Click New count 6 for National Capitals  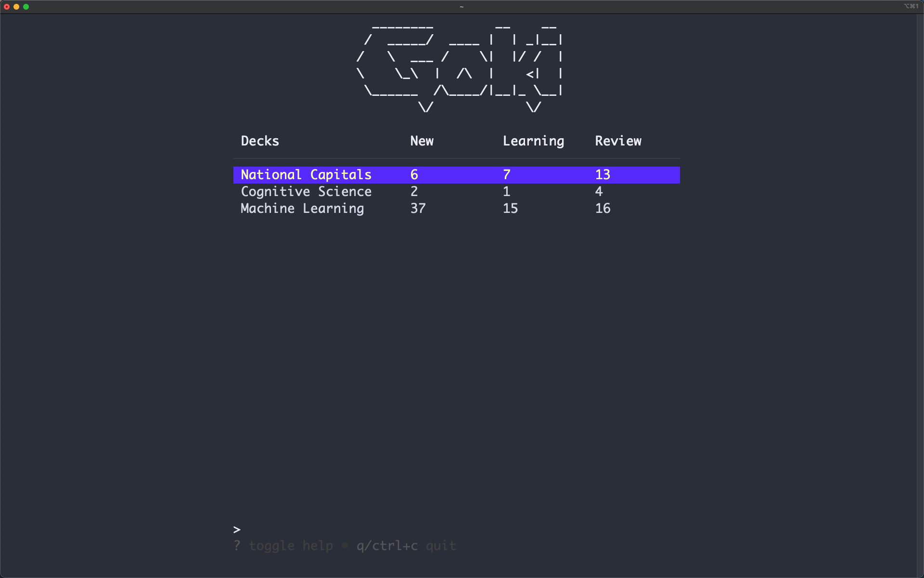pyautogui.click(x=414, y=175)
